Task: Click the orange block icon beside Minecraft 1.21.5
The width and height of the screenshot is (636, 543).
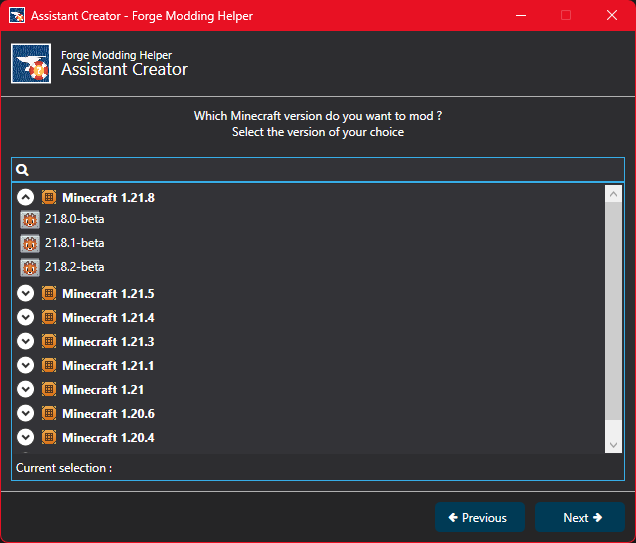Action: tap(49, 293)
